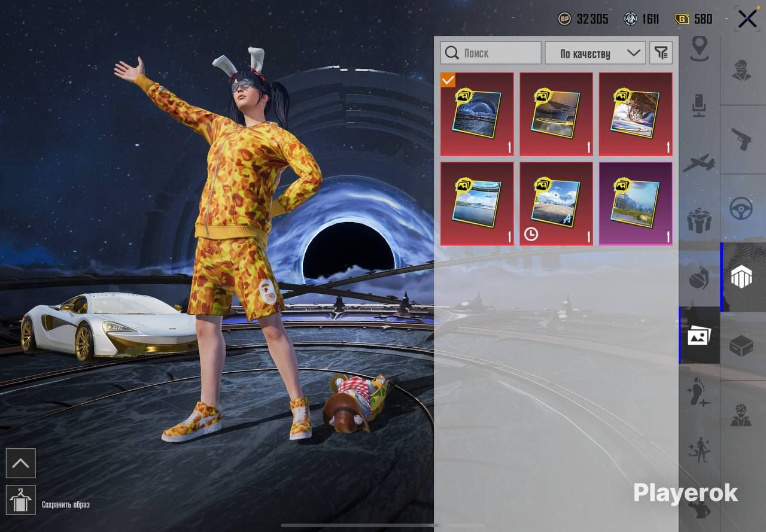
Task: Open the gift crate category
Action: pos(699,221)
